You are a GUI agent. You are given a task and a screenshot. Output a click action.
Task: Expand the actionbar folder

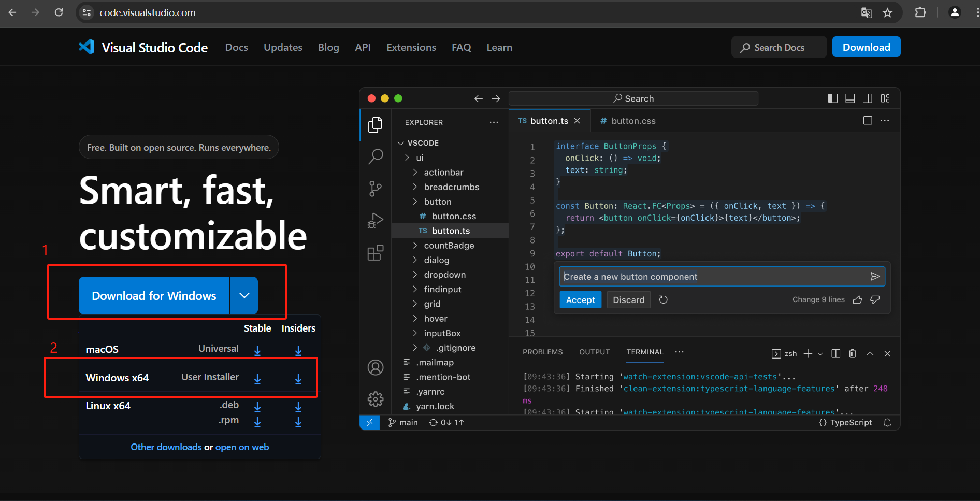(415, 172)
